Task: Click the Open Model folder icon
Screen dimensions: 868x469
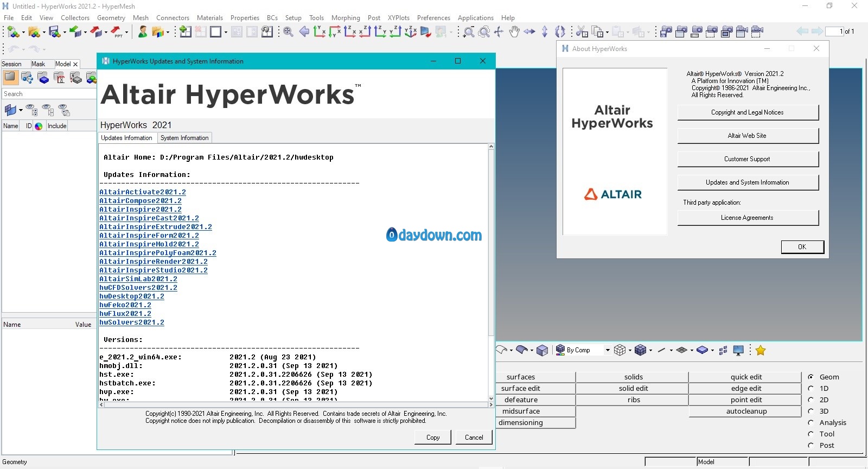Action: [34, 32]
